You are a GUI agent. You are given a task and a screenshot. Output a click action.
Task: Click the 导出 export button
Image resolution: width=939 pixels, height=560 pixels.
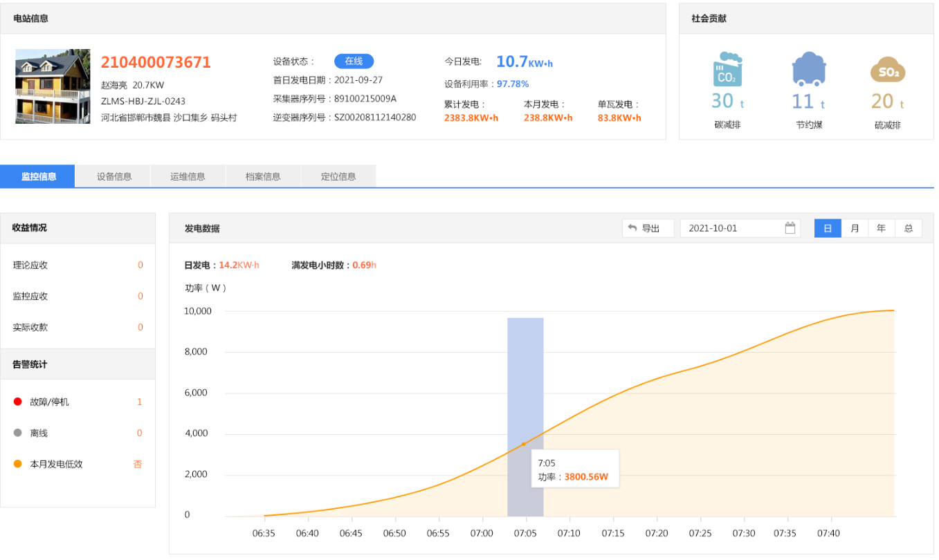click(648, 227)
